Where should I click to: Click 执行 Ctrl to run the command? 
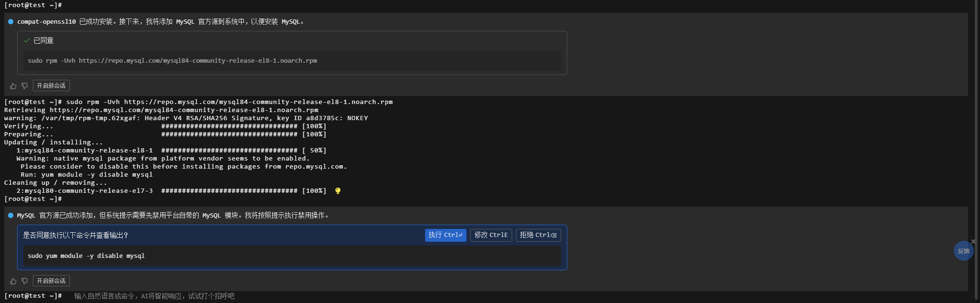coord(446,235)
